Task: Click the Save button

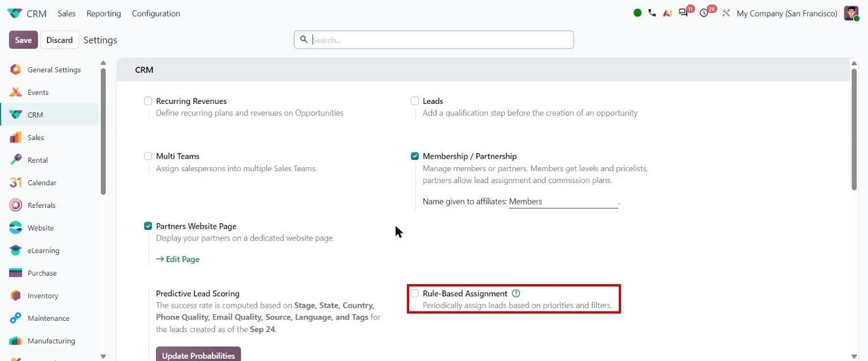Action: 23,40
